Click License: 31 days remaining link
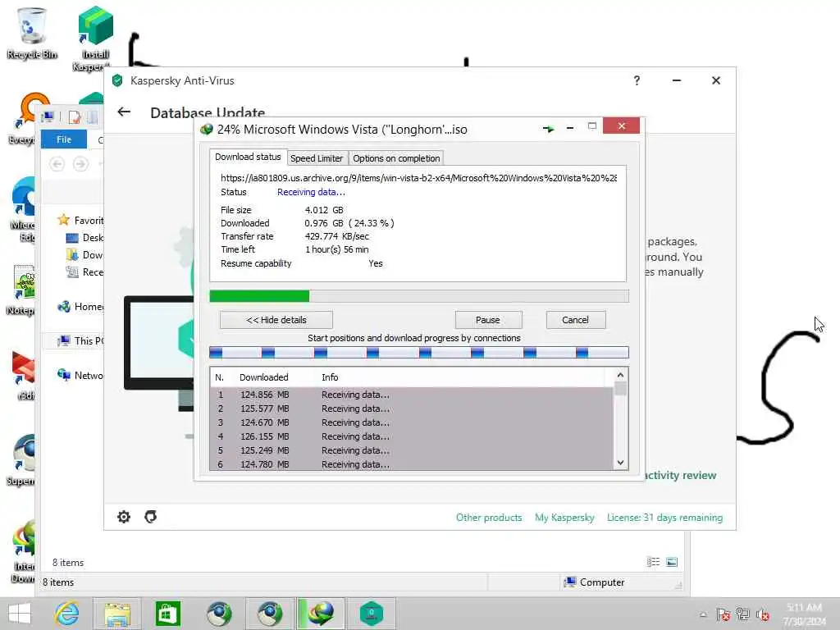Image resolution: width=840 pixels, height=630 pixels. tap(664, 518)
